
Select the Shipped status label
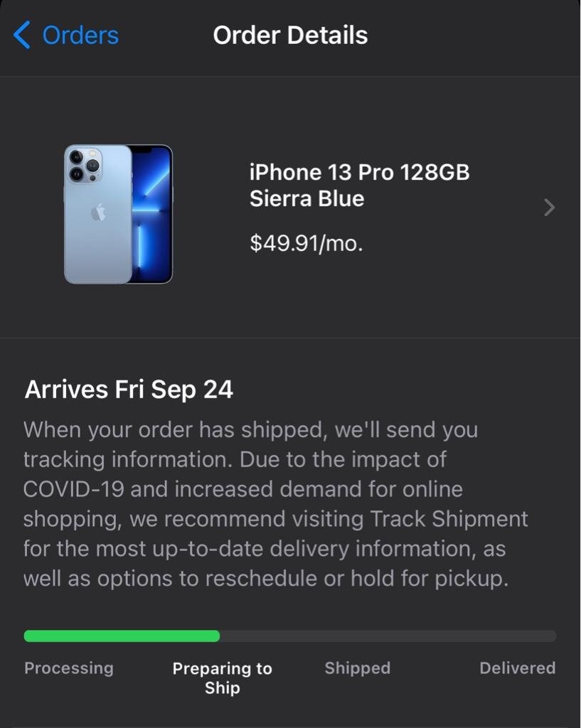tap(357, 668)
